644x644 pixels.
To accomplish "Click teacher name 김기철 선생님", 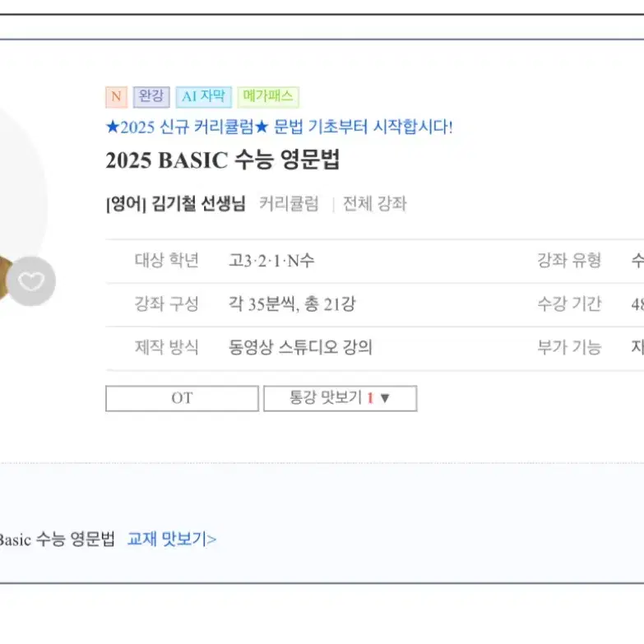I will pos(198,204).
